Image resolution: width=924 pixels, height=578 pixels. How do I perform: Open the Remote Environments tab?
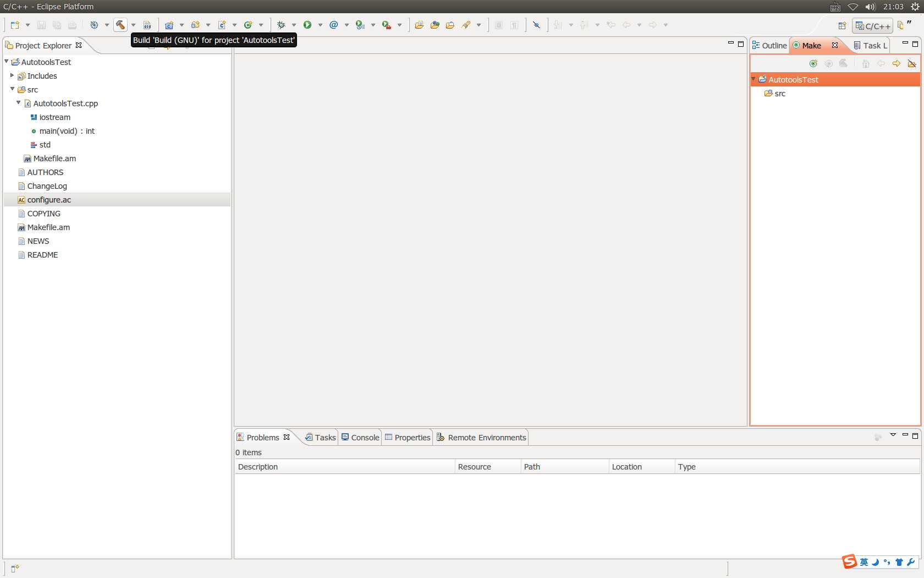pos(481,438)
